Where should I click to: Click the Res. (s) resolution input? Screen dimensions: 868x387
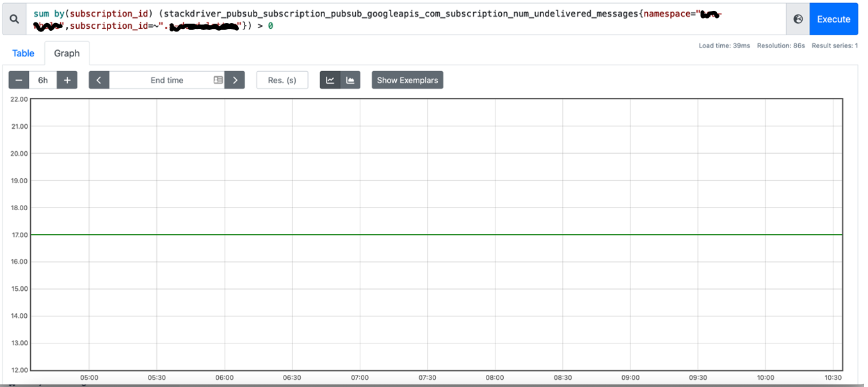282,79
